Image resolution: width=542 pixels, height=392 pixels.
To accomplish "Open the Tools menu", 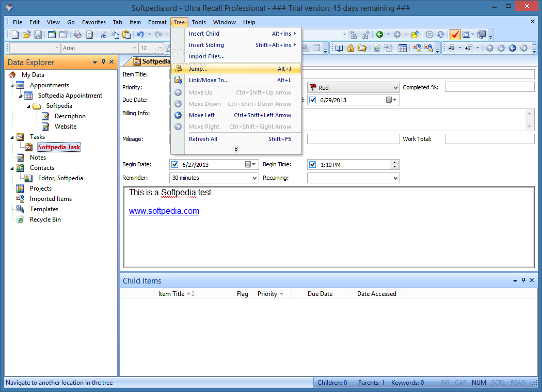I will (199, 22).
